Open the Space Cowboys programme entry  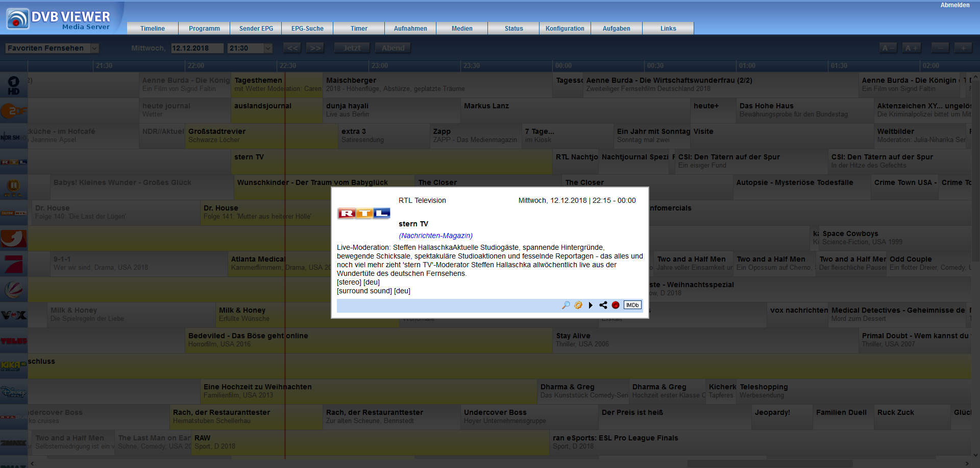[895, 238]
